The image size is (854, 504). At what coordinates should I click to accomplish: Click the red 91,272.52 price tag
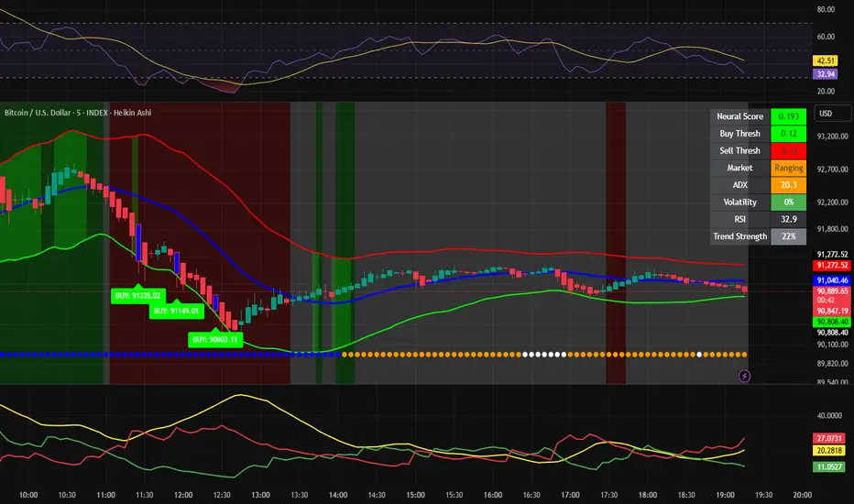[x=832, y=266]
